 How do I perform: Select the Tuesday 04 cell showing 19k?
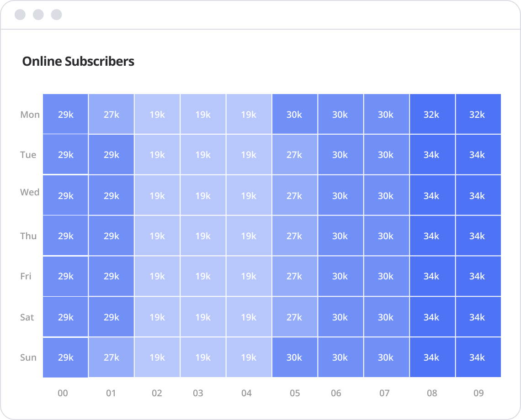tap(249, 155)
